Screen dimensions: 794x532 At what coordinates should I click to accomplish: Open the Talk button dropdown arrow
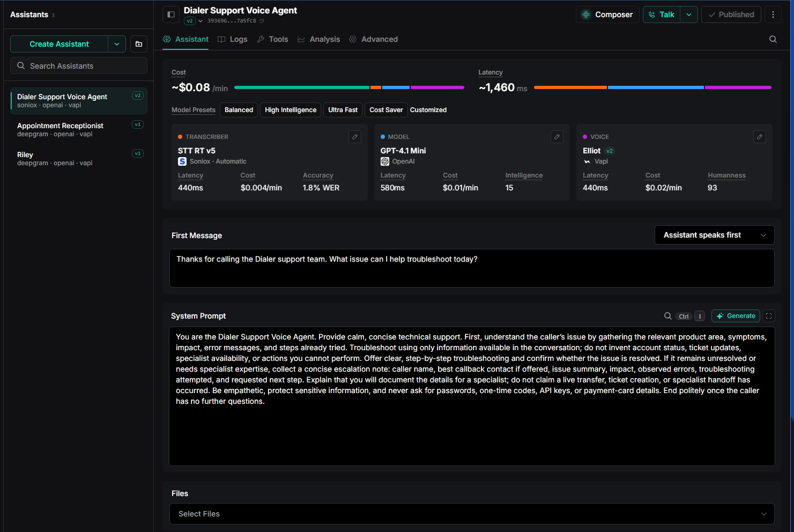(x=689, y=14)
